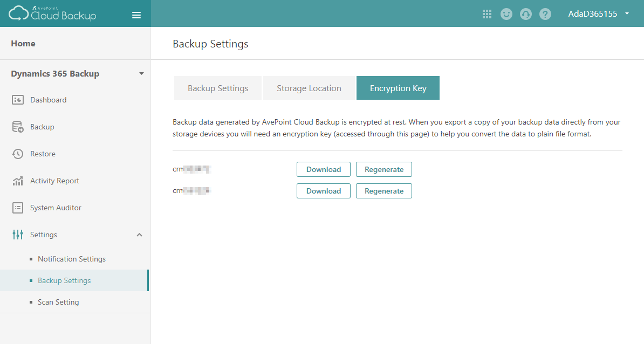Click the Dashboard icon in sidebar
644x344 pixels.
click(x=18, y=100)
